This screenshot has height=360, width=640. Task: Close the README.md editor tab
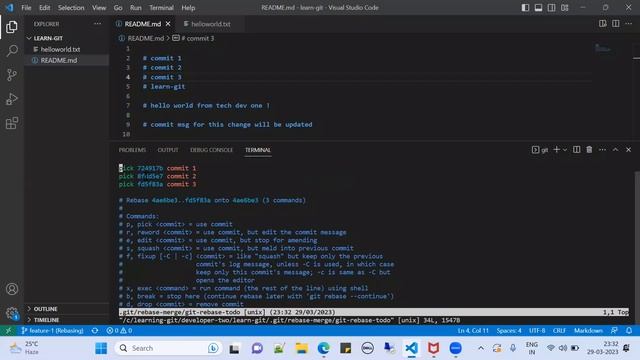click(x=168, y=24)
